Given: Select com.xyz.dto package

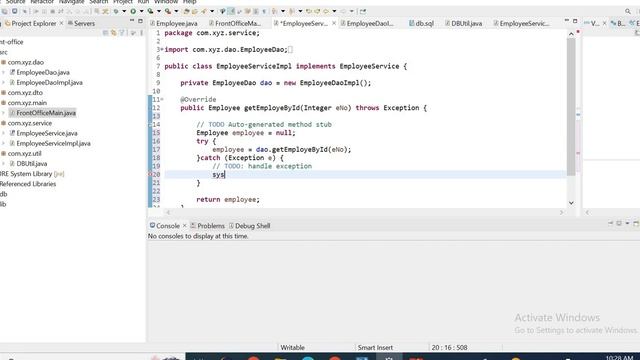Looking at the screenshot, I should point(25,93).
